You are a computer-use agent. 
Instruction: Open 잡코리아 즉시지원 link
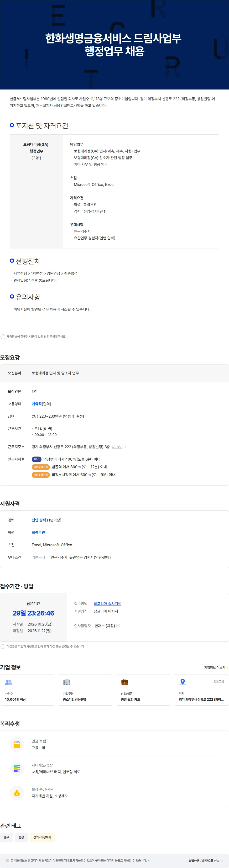(107, 604)
